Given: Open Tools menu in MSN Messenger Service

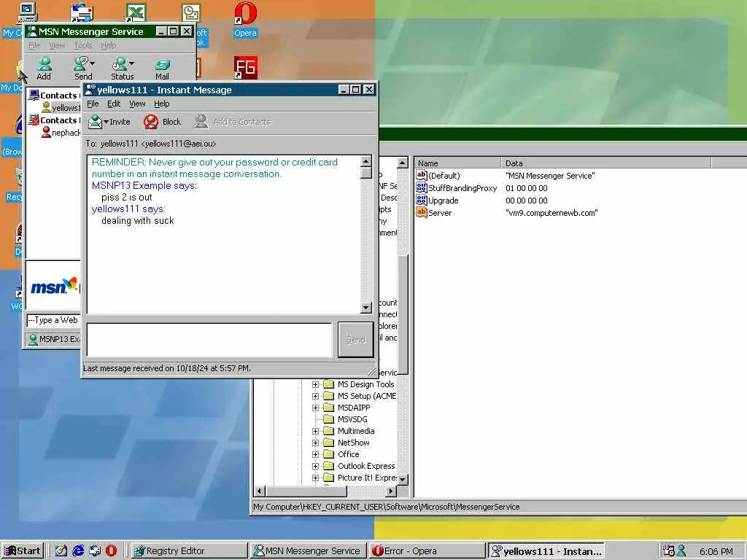Looking at the screenshot, I should point(83,45).
